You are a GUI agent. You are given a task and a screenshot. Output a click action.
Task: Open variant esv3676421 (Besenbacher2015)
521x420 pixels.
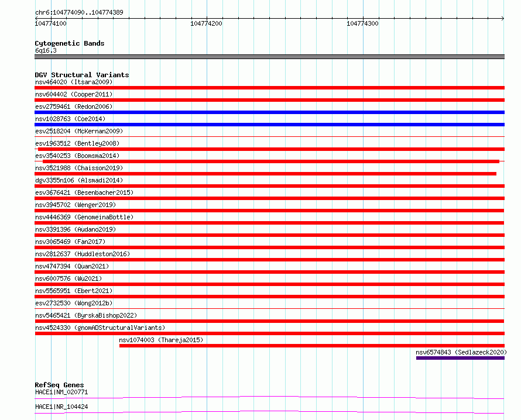(x=84, y=192)
